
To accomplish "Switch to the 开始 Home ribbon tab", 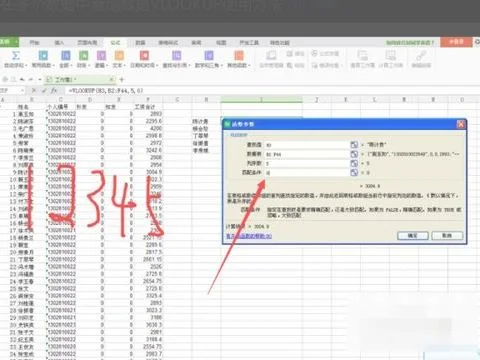I will [x=35, y=43].
